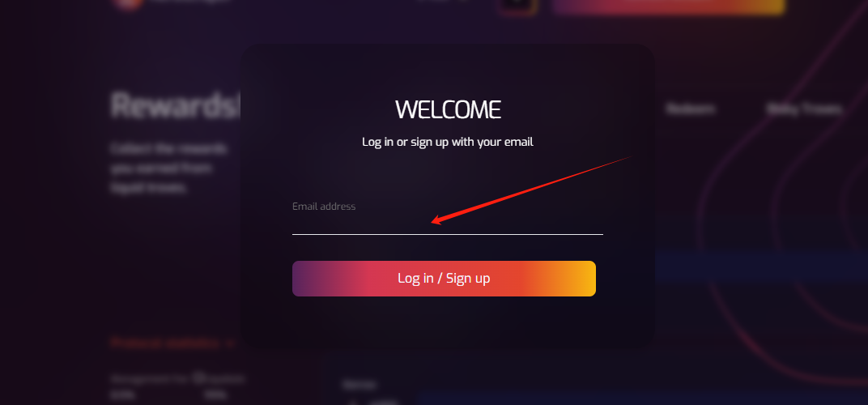Image resolution: width=868 pixels, height=405 pixels.
Task: Select the Name column header at bottom
Action: coord(360,385)
